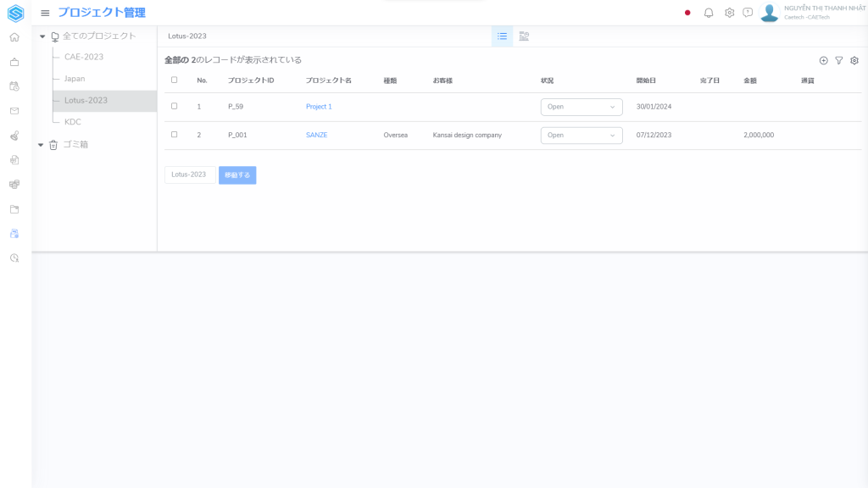Viewport: 868px width, 488px height.
Task: Open the table filter funnel icon
Action: [838, 60]
